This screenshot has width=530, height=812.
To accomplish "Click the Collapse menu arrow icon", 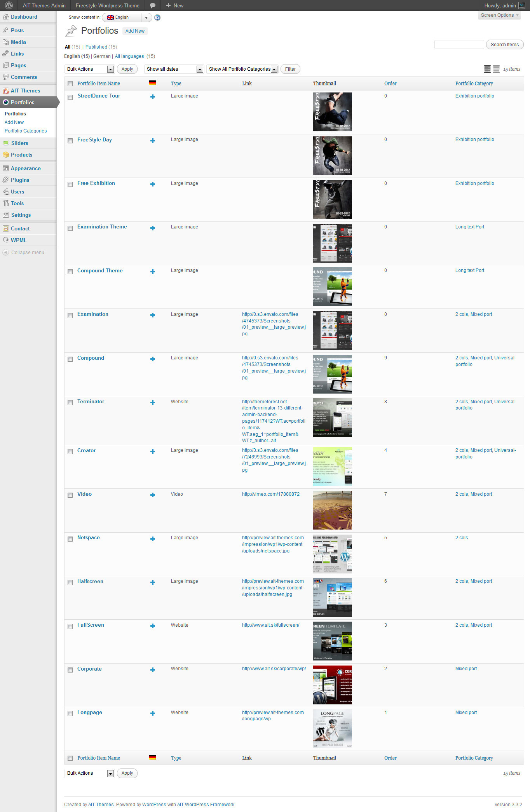I will click(5, 253).
